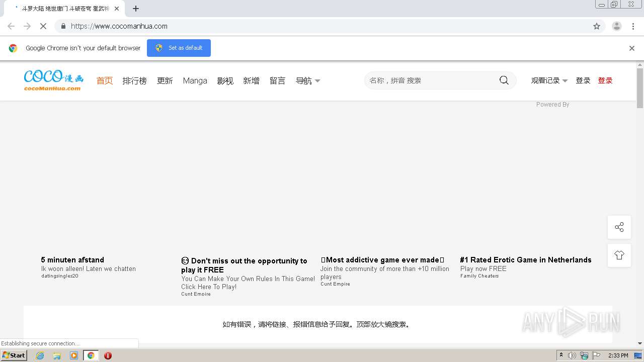Open the Manga nav item

pos(195,80)
